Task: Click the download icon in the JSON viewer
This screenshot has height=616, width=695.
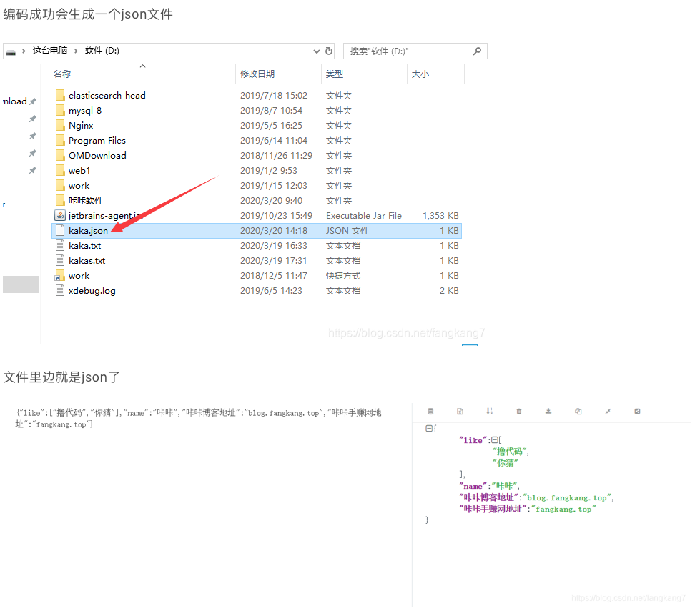Action: pos(549,412)
